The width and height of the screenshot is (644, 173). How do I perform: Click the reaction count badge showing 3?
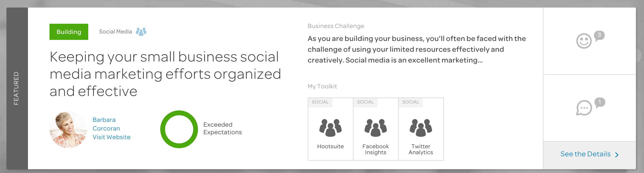(599, 36)
